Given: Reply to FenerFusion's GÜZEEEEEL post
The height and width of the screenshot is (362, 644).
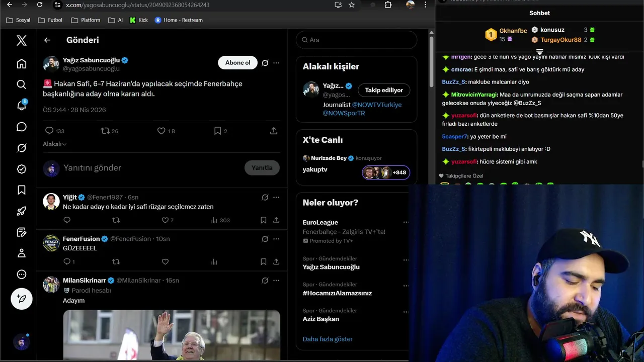Looking at the screenshot, I should coord(69,261).
